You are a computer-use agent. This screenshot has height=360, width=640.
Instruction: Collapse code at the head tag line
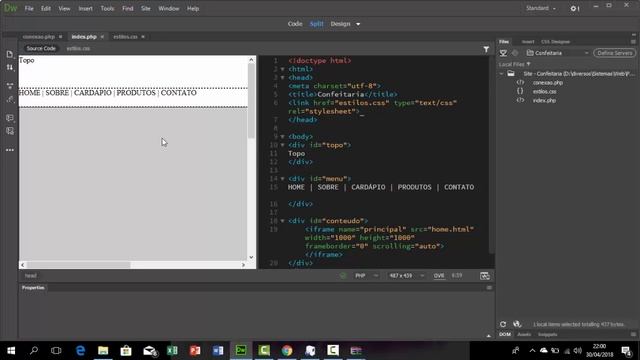click(x=282, y=78)
